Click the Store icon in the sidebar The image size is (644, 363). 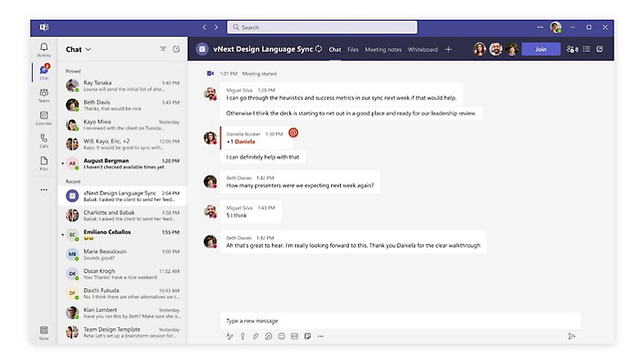pyautogui.click(x=43, y=331)
